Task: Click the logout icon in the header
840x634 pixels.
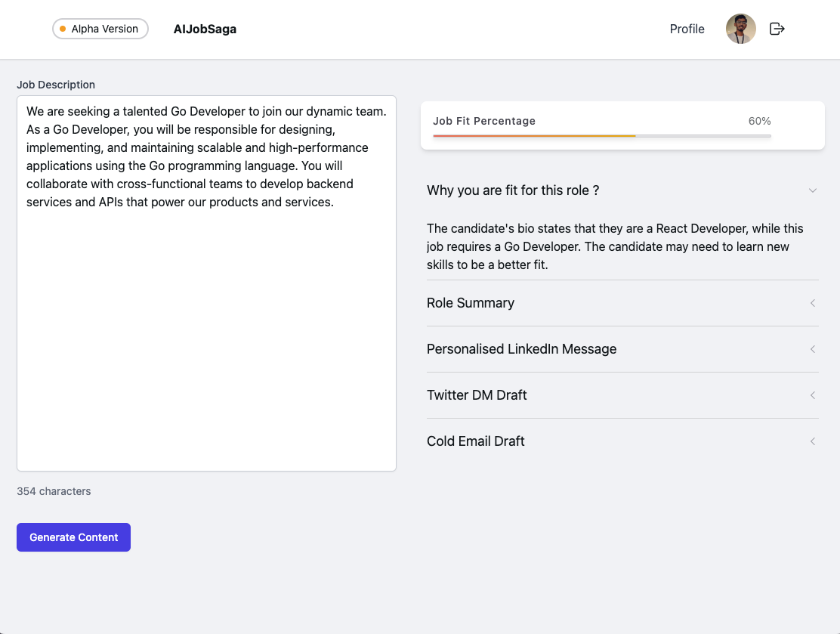Action: tap(777, 29)
